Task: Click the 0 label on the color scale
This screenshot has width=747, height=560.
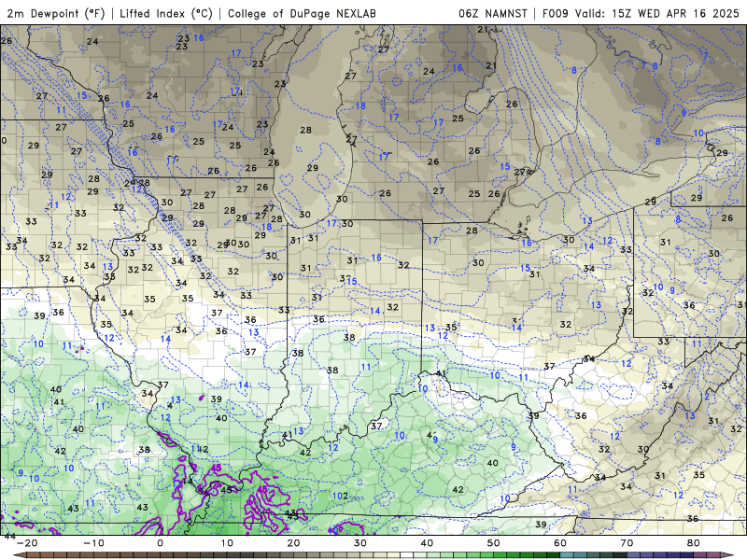Action: pyautogui.click(x=160, y=543)
